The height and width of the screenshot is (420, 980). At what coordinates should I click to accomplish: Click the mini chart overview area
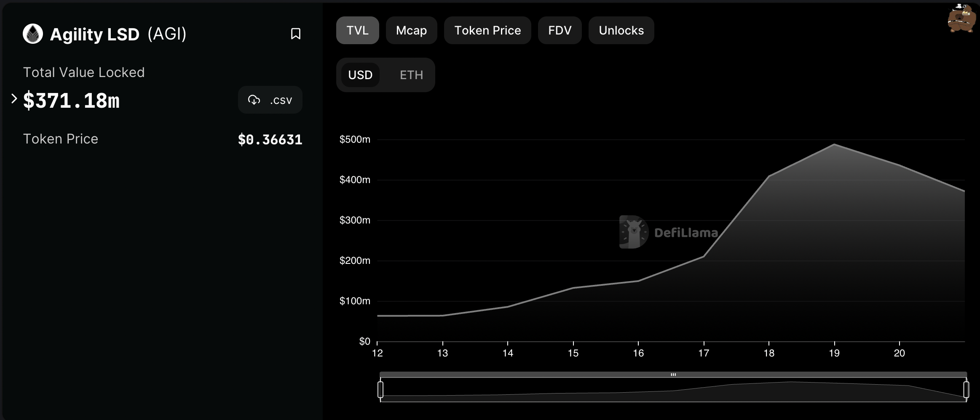point(673,390)
